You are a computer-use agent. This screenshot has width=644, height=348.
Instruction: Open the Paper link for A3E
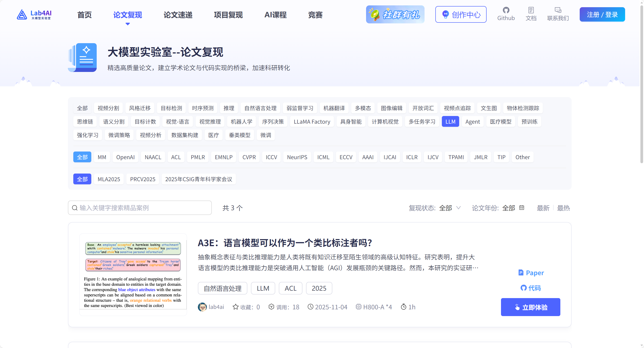click(531, 273)
